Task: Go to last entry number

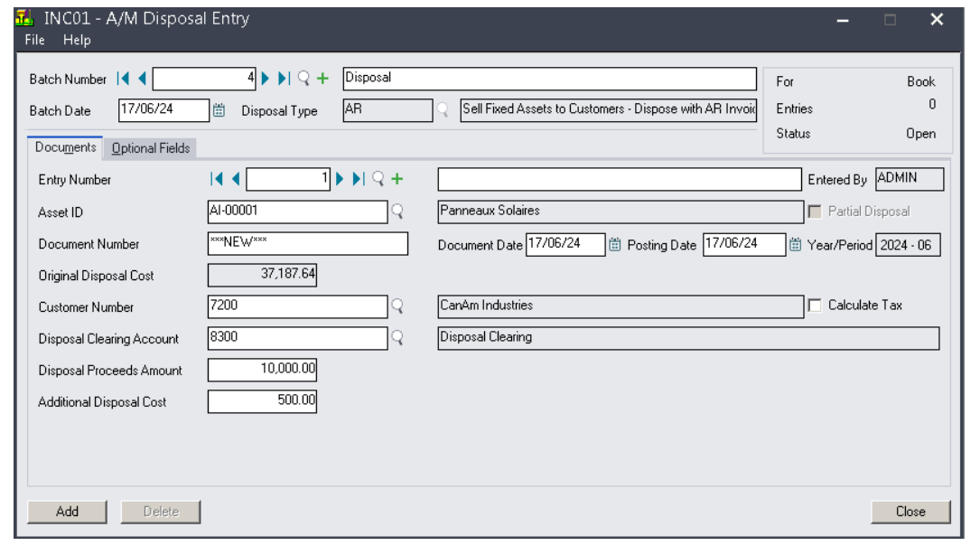Action: click(359, 179)
